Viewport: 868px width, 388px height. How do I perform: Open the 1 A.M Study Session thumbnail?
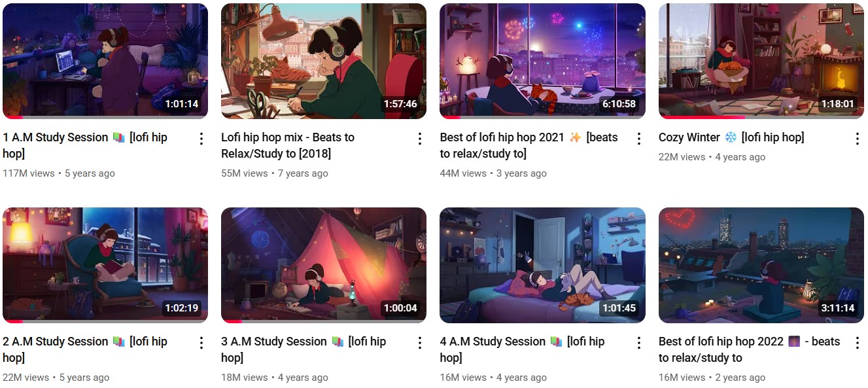[105, 61]
